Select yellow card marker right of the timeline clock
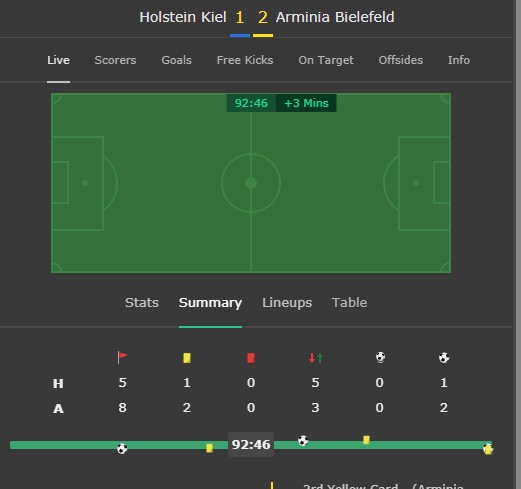The image size is (521, 489). coord(366,440)
